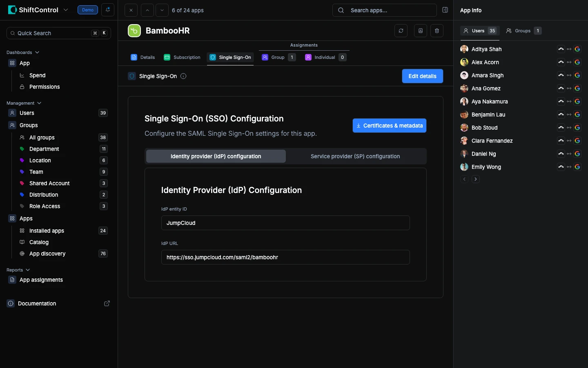
Task: Click the notification bell icon near Demo badge
Action: (x=108, y=10)
